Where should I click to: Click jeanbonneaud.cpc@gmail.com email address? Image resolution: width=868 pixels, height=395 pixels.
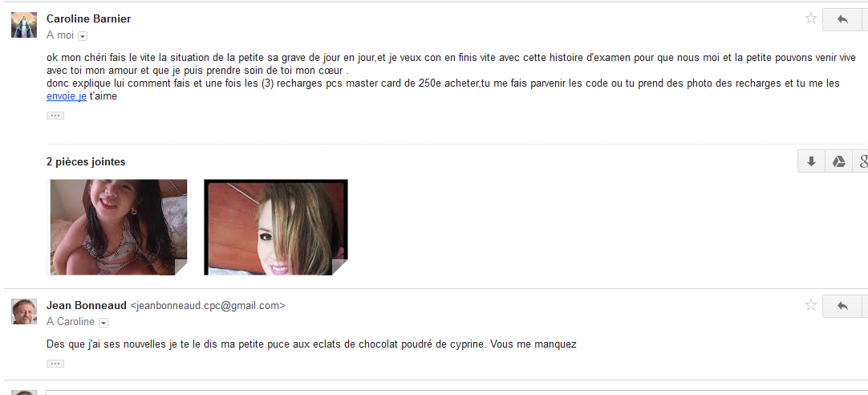click(208, 305)
